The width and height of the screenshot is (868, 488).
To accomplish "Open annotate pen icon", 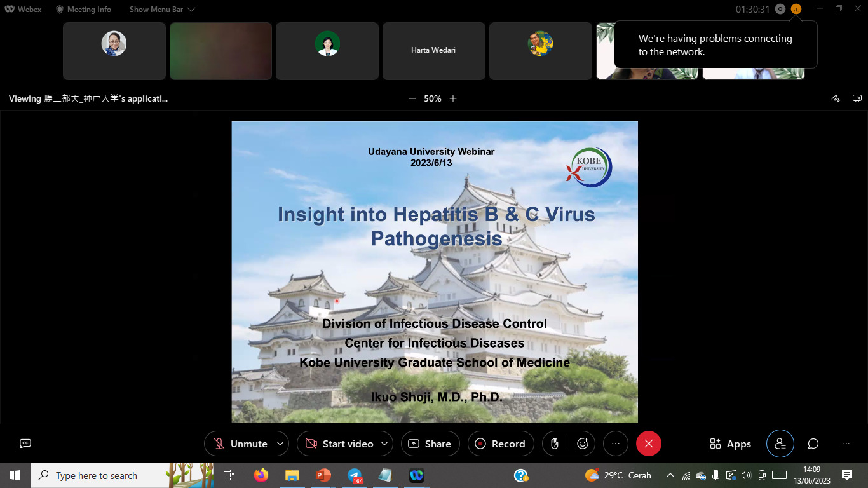I will coord(836,98).
